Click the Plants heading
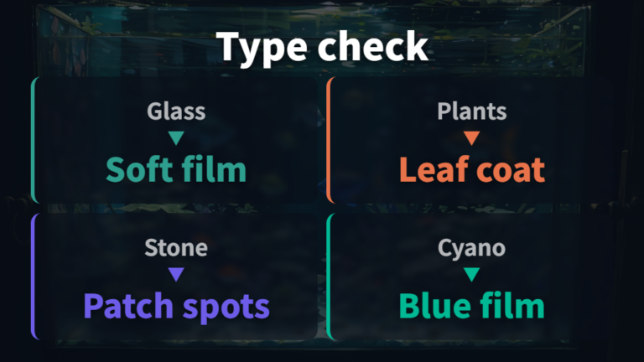 [472, 111]
